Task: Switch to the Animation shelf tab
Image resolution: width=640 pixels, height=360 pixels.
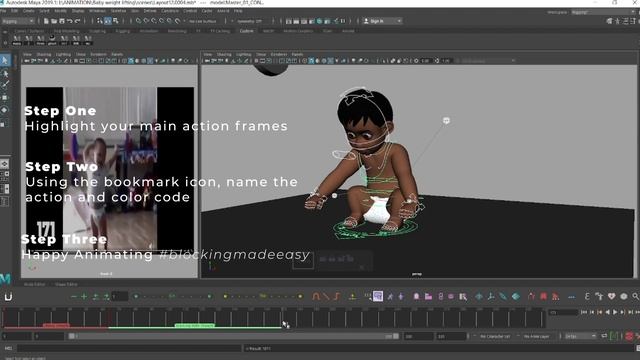Action: [x=149, y=31]
